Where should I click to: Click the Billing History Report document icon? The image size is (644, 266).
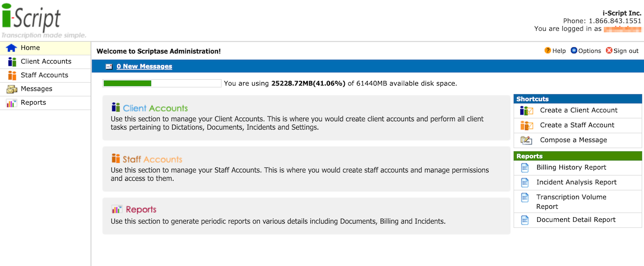[525, 167]
